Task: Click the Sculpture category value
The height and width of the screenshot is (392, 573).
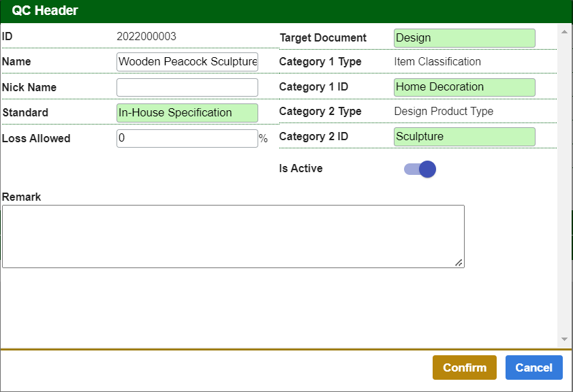Action: click(x=464, y=136)
